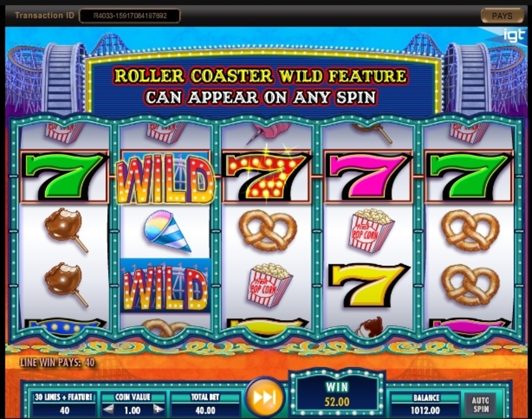532x419 pixels.
Task: Decrease coin value with left arrow
Action: (x=108, y=410)
